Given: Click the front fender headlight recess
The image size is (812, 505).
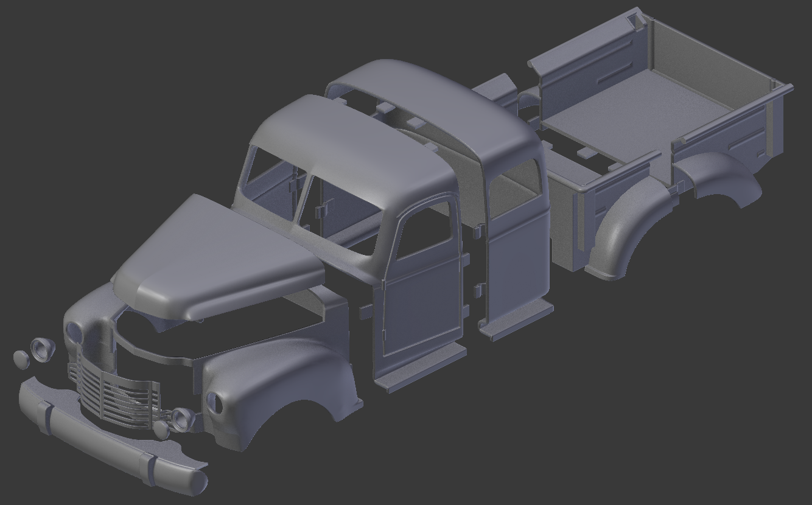Looking at the screenshot, I should coord(216,402).
